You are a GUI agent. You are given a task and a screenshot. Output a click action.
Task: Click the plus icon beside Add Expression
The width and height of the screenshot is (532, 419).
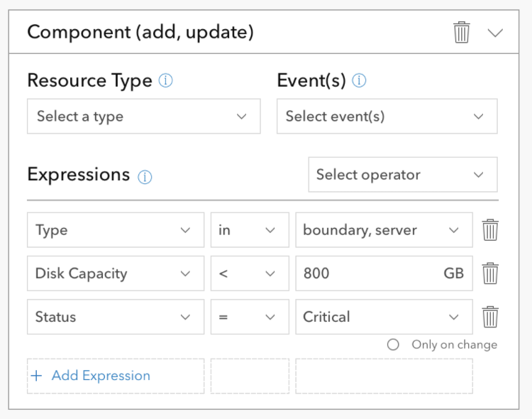click(x=36, y=376)
